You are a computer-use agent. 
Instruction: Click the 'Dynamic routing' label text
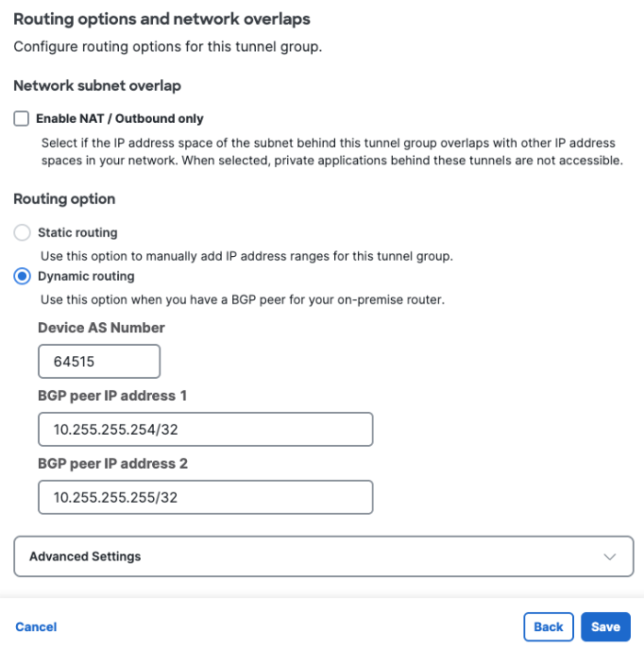86,276
